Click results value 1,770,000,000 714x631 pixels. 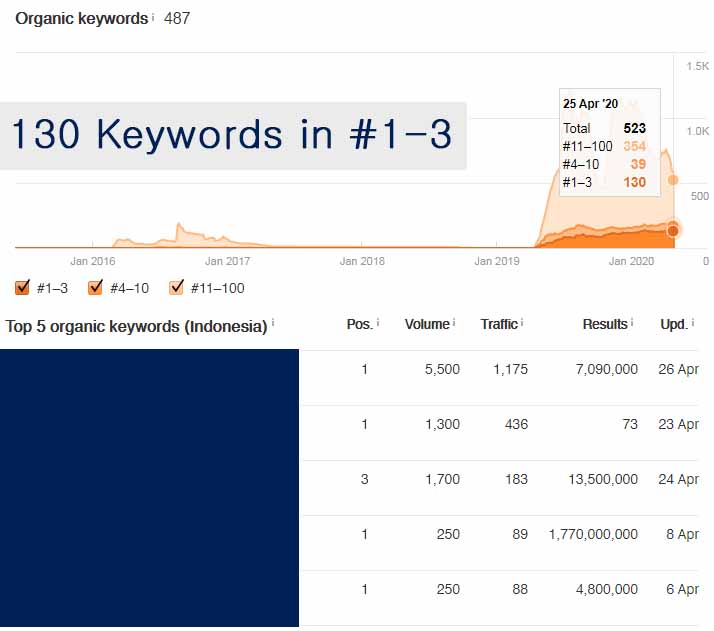pyautogui.click(x=593, y=534)
